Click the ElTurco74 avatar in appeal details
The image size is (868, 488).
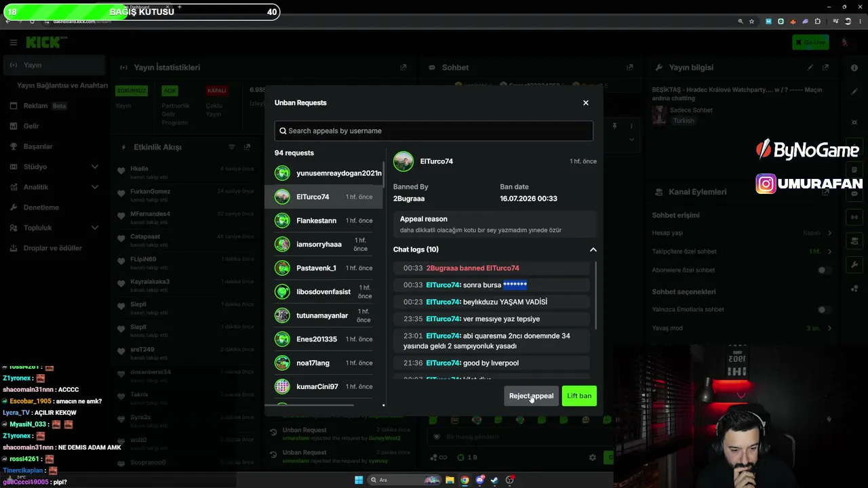403,161
